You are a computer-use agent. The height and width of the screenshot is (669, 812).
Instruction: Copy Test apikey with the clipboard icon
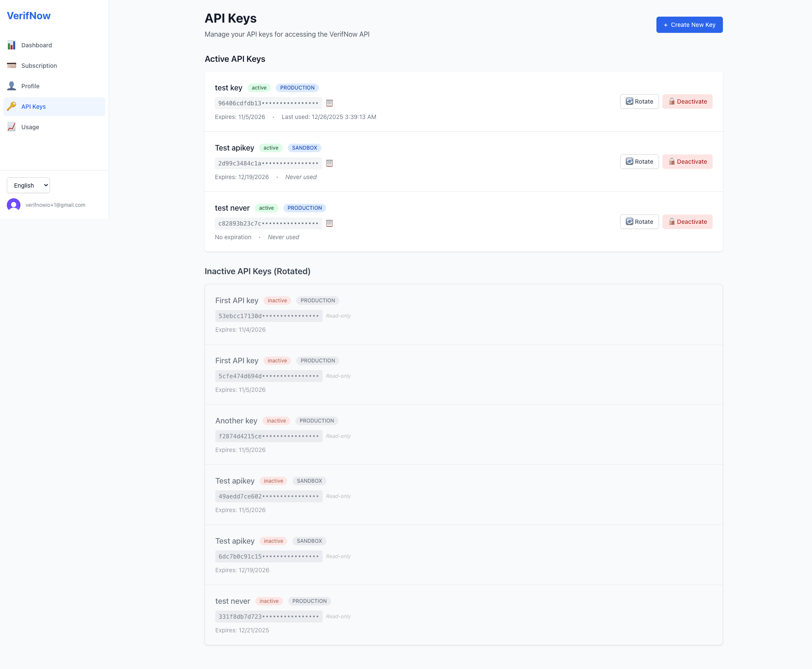(x=329, y=163)
